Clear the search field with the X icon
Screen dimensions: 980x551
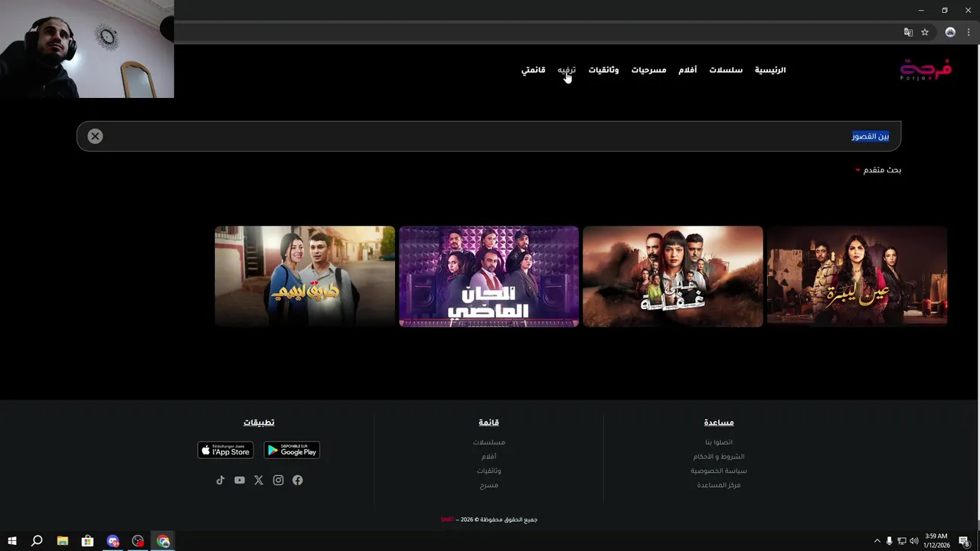point(95,136)
